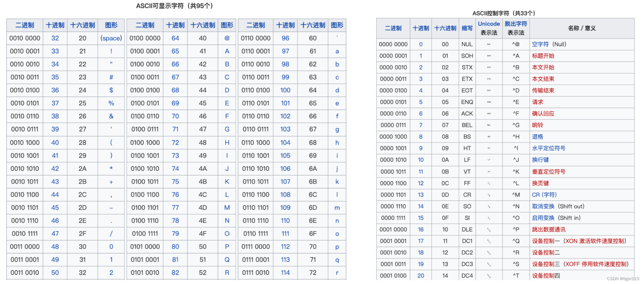Click the @ glyph link in row 64
Viewport: 644px width, 284px height.
227,38
